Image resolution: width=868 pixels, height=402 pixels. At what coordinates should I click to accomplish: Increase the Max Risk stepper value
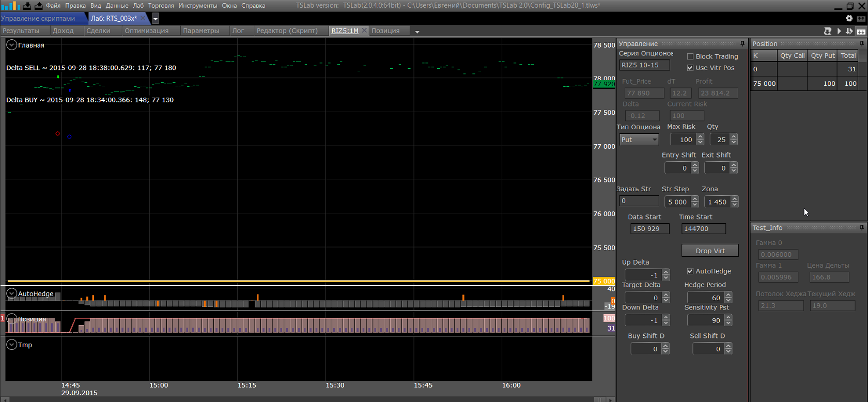700,137
